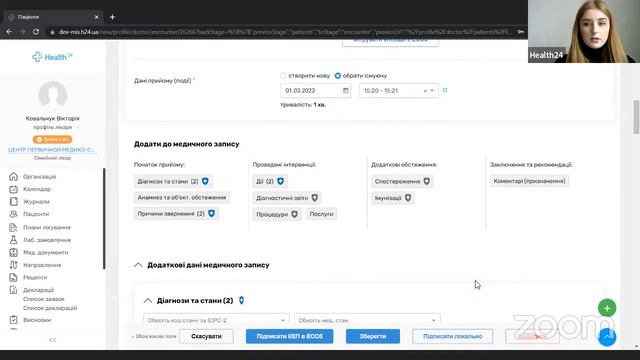640x360 pixels.
Task: Open Лаб. замовлення menu item
Action: [47, 240]
